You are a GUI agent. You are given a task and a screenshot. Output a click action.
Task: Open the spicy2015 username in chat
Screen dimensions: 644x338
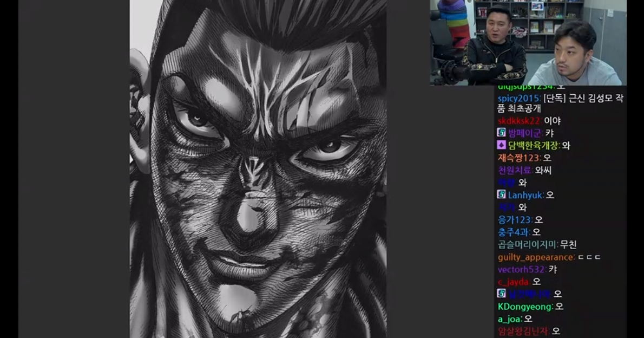[518, 99]
